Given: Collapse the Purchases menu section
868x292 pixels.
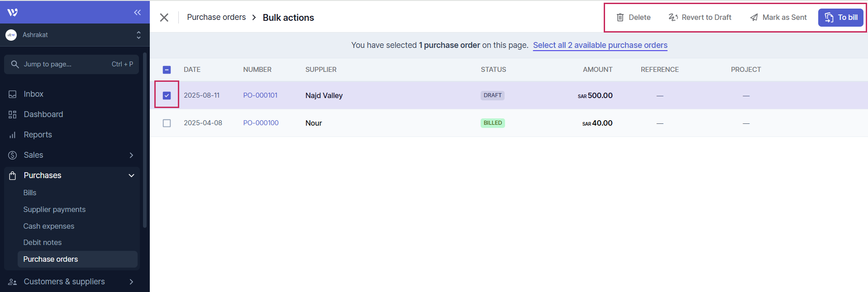Looking at the screenshot, I should pos(131,175).
